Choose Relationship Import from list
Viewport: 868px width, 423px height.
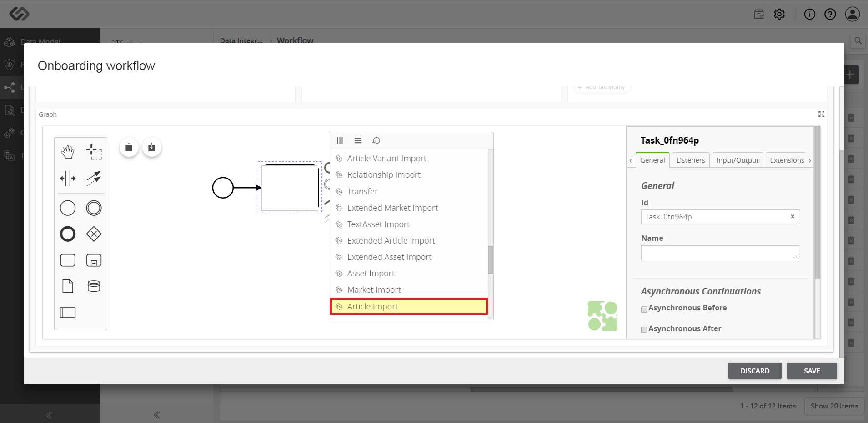[x=409, y=174]
